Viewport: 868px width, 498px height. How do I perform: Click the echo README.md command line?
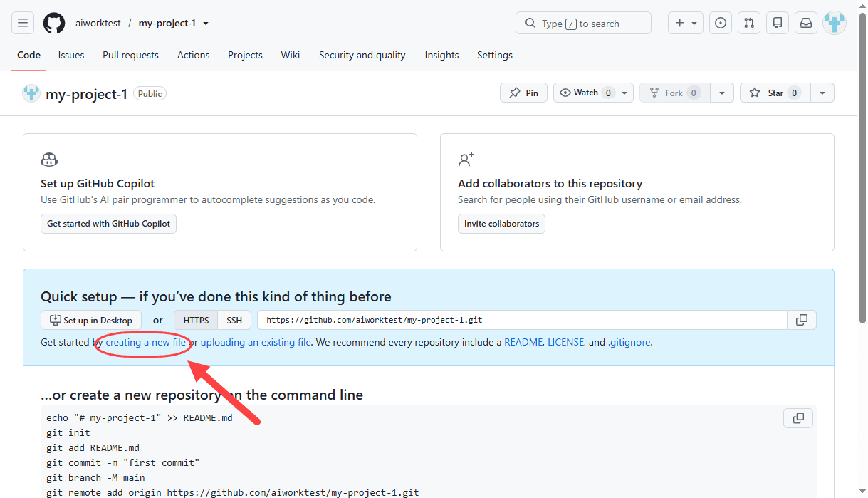(x=140, y=417)
